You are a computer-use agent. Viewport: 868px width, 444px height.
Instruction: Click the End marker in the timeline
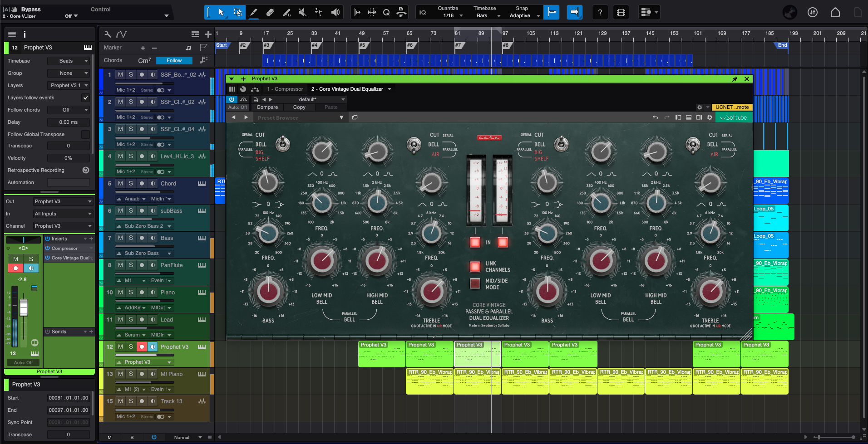pos(782,45)
